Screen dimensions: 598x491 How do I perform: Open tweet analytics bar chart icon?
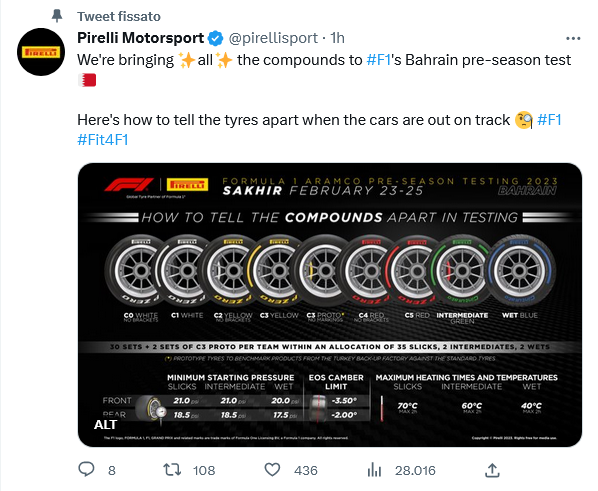374,470
